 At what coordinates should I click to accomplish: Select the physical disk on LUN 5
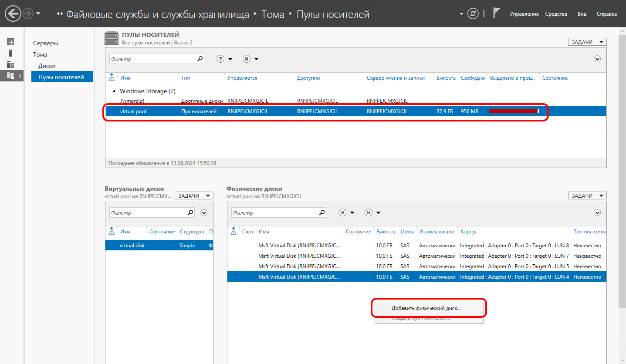click(x=417, y=266)
